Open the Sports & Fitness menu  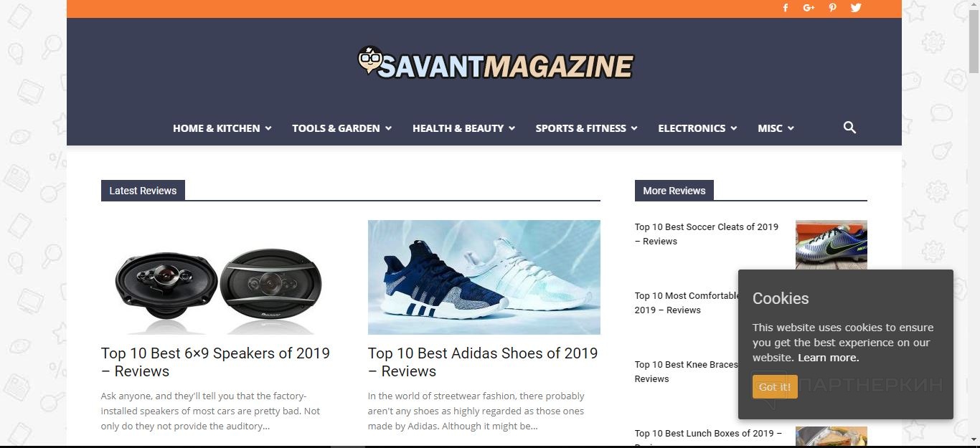coord(586,128)
